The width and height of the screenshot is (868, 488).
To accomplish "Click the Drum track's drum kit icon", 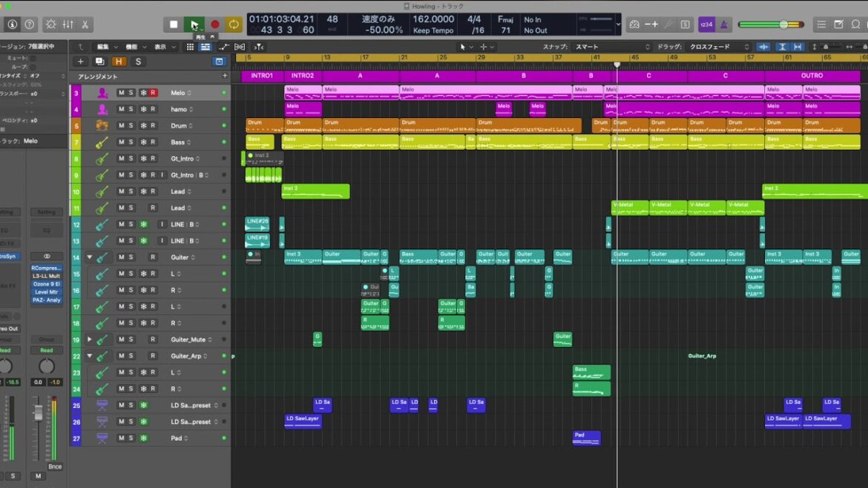I will pyautogui.click(x=102, y=125).
